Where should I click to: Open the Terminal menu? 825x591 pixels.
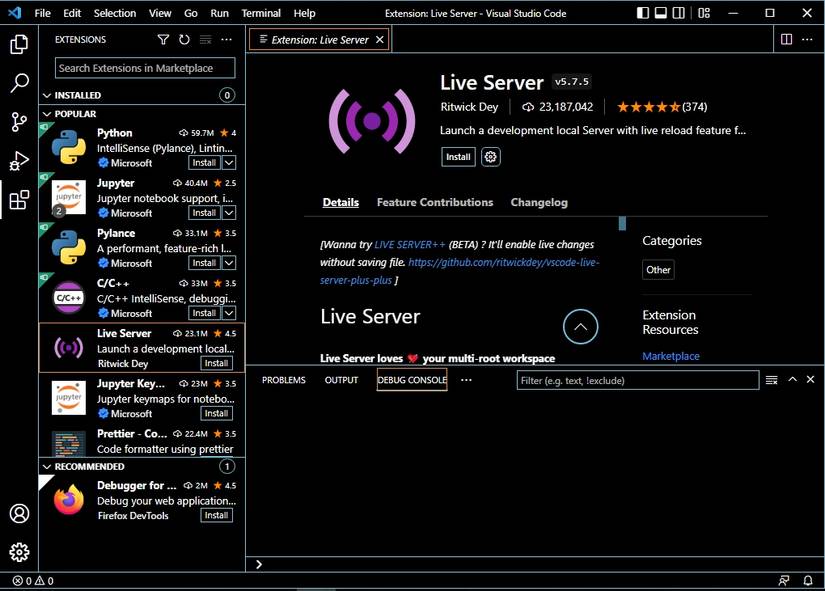(x=261, y=13)
